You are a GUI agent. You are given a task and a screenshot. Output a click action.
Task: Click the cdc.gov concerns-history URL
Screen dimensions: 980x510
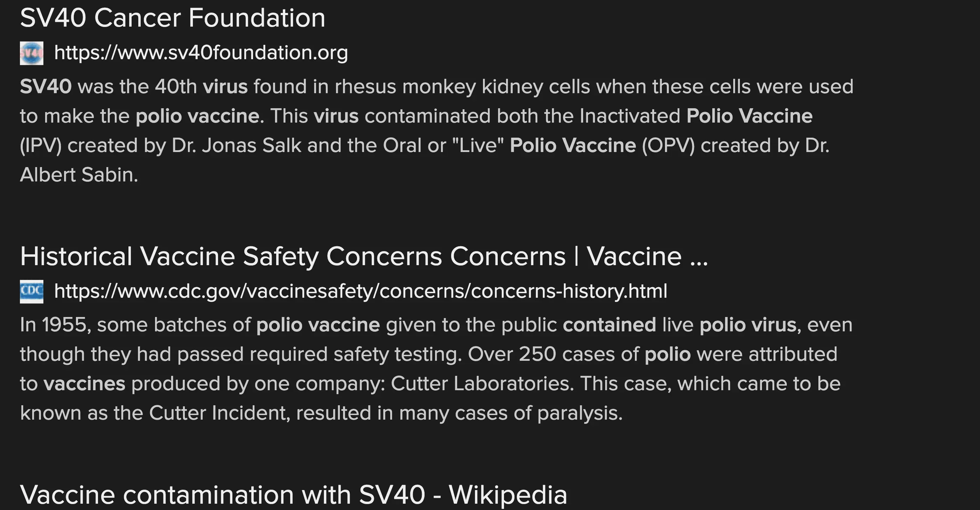(360, 291)
